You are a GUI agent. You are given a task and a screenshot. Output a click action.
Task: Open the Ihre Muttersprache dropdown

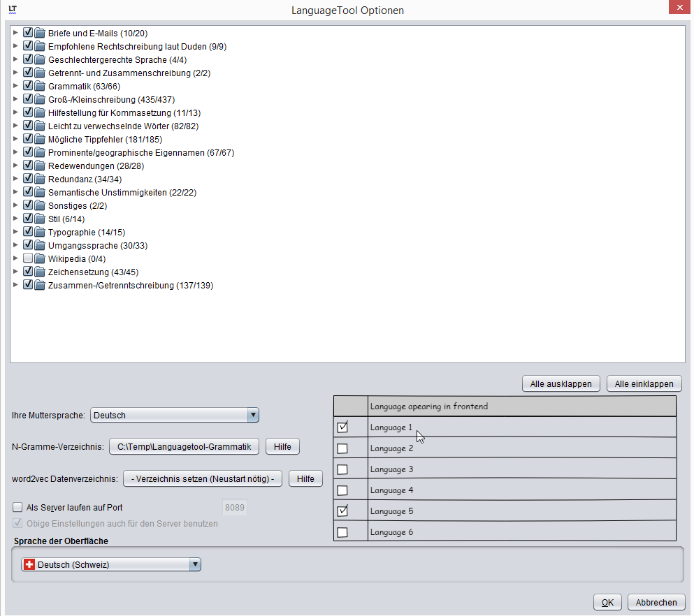click(175, 415)
